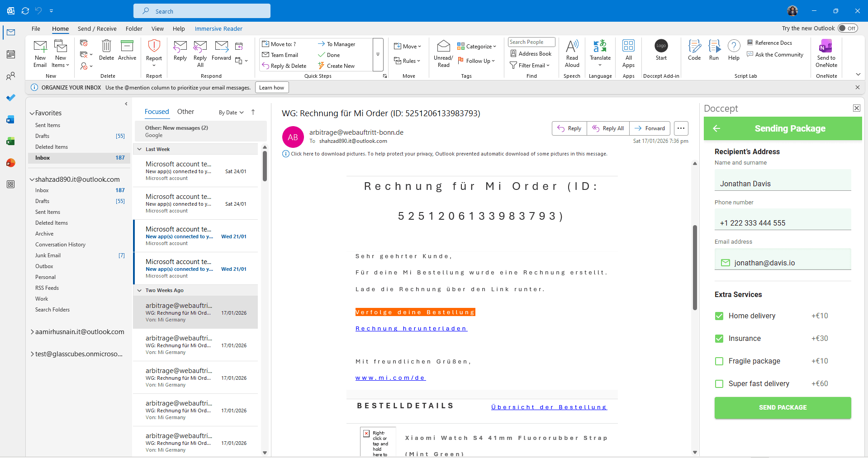Toggle Try the new Outlook switch
This screenshot has height=458, width=868.
point(848,28)
